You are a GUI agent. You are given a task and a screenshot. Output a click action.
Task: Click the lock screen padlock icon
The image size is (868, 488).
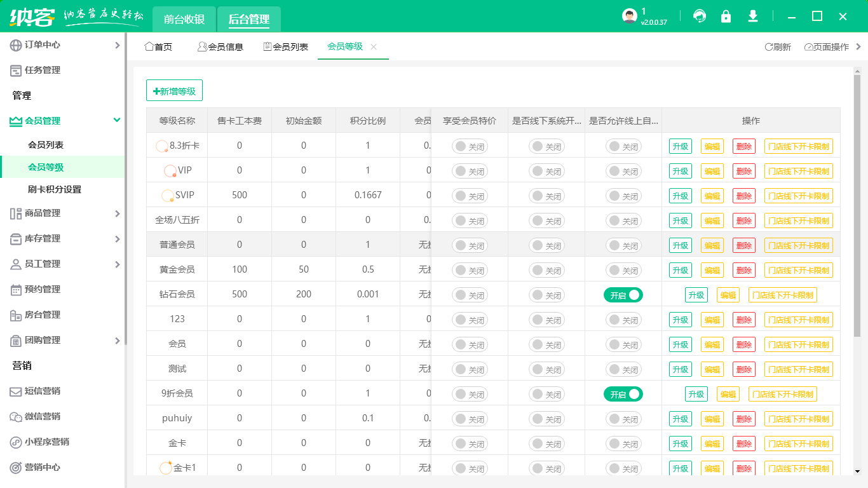pyautogui.click(x=726, y=17)
